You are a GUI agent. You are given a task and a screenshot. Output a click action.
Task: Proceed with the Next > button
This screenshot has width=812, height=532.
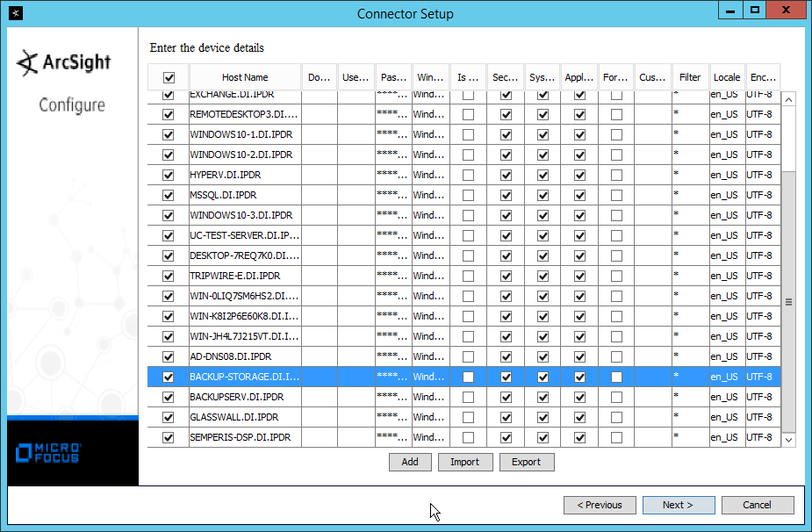(x=678, y=505)
